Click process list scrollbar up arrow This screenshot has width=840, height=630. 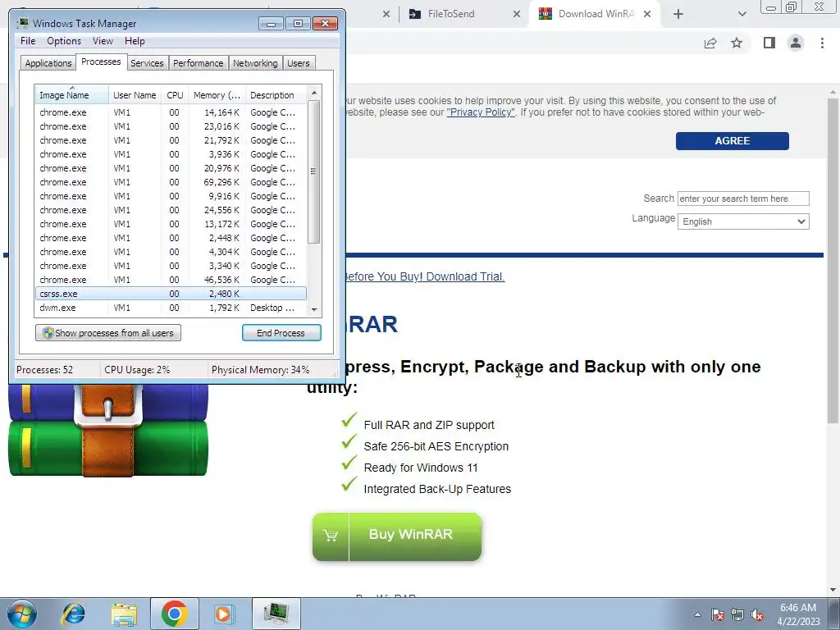pyautogui.click(x=314, y=94)
